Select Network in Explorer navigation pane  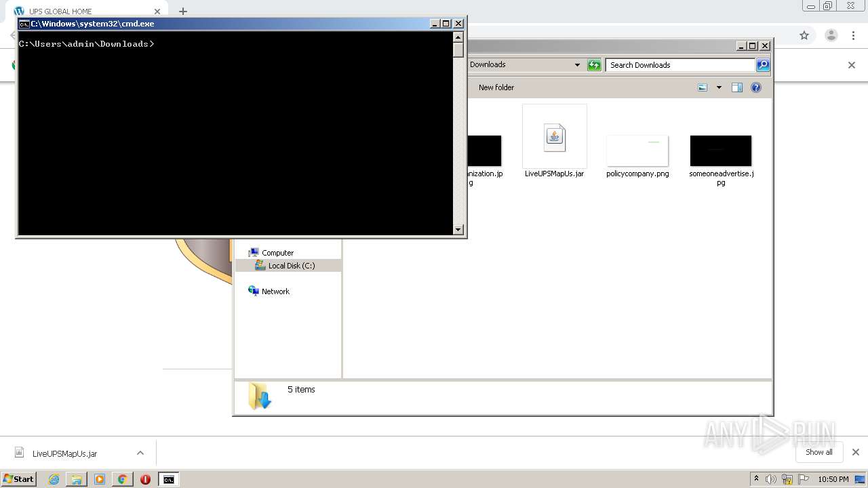(x=275, y=291)
